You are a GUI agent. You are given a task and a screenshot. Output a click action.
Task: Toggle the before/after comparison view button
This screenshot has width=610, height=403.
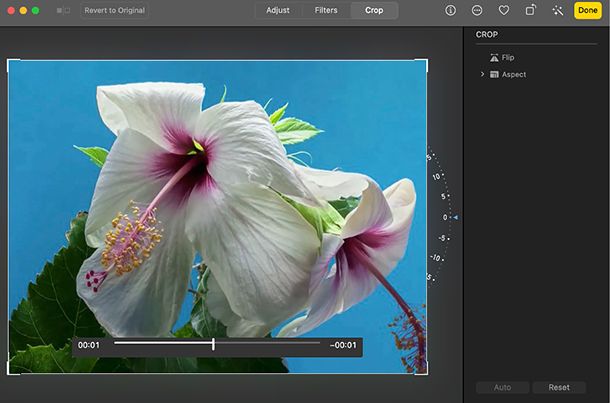(63, 10)
